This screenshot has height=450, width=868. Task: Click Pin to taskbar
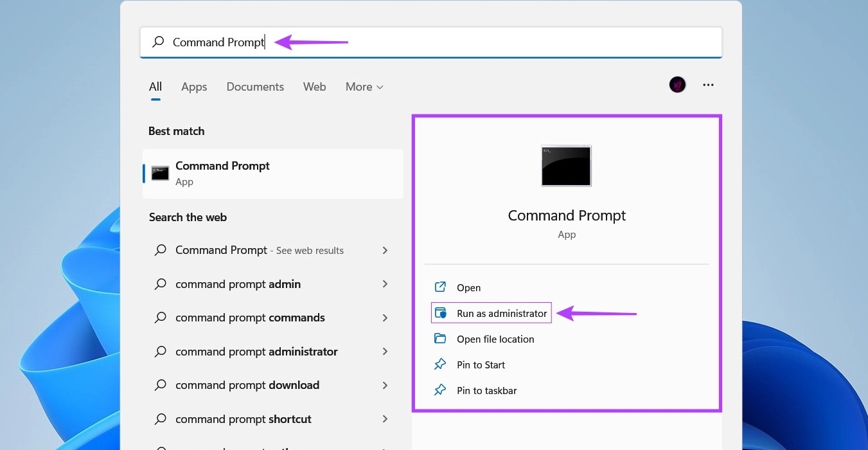pos(486,391)
